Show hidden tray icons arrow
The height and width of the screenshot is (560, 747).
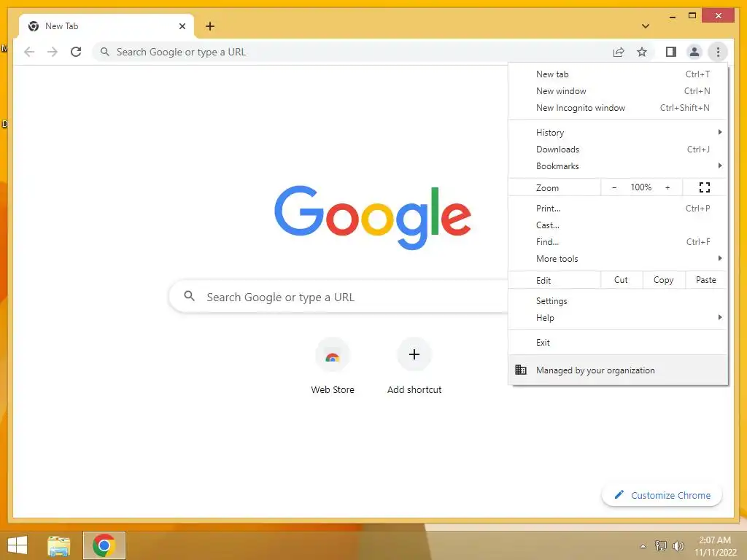[x=643, y=546]
